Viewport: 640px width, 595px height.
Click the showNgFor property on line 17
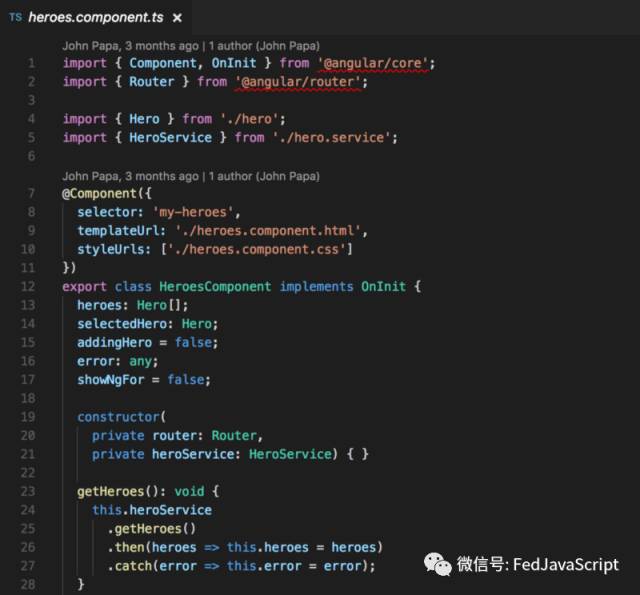(111, 380)
